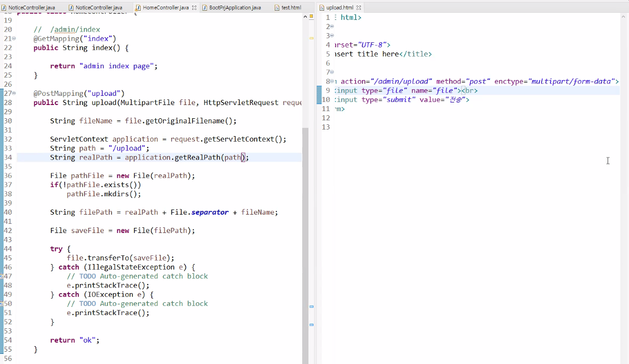
Task: Click the return "admin index page" statement
Action: 104,66
